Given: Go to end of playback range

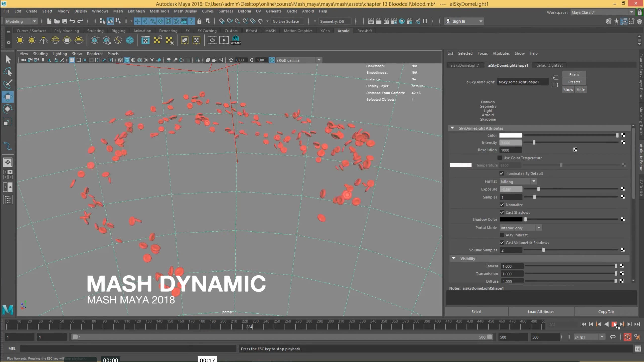Looking at the screenshot, I should tap(637, 324).
